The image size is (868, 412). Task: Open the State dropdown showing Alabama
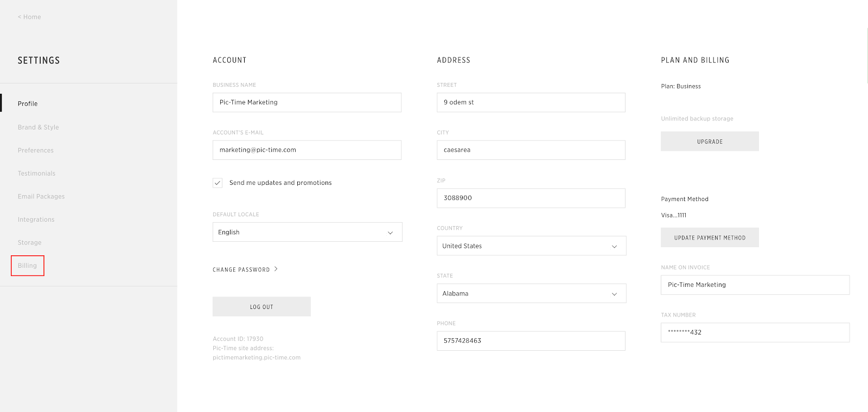click(531, 293)
